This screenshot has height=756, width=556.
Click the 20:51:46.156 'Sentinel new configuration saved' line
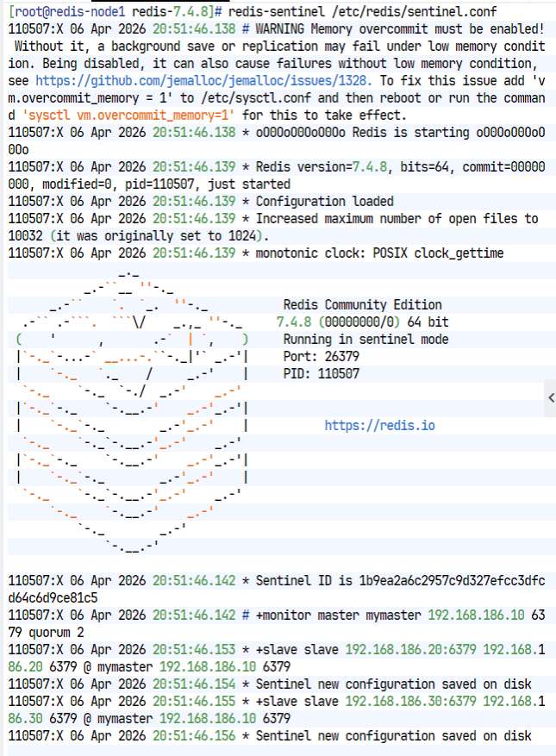[270, 736]
